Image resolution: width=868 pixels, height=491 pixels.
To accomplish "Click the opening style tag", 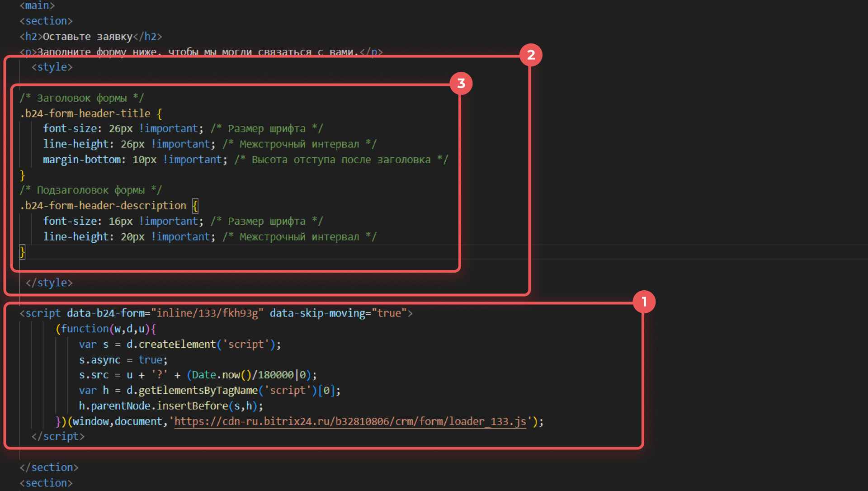I will (52, 67).
